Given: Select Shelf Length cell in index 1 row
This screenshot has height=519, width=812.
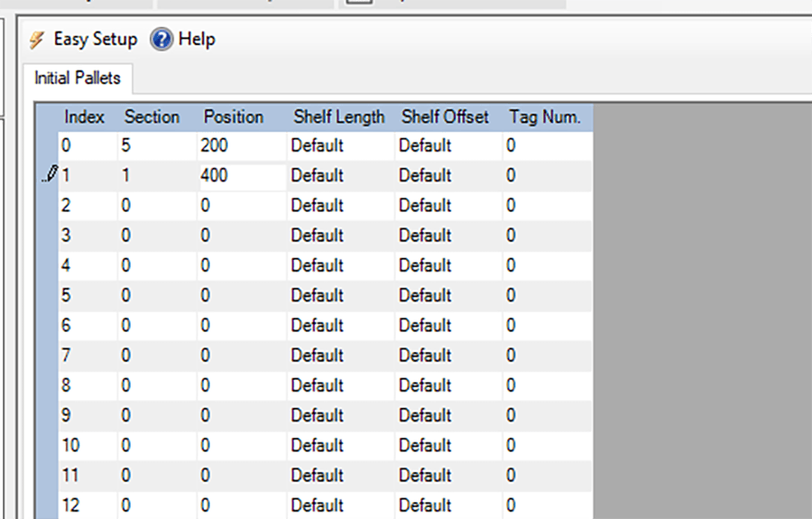Looking at the screenshot, I should pos(341,176).
